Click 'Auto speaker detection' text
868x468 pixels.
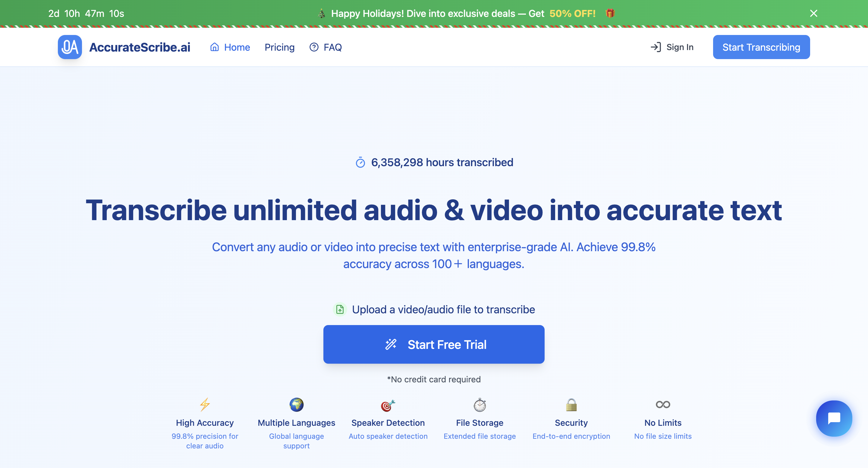pos(388,436)
